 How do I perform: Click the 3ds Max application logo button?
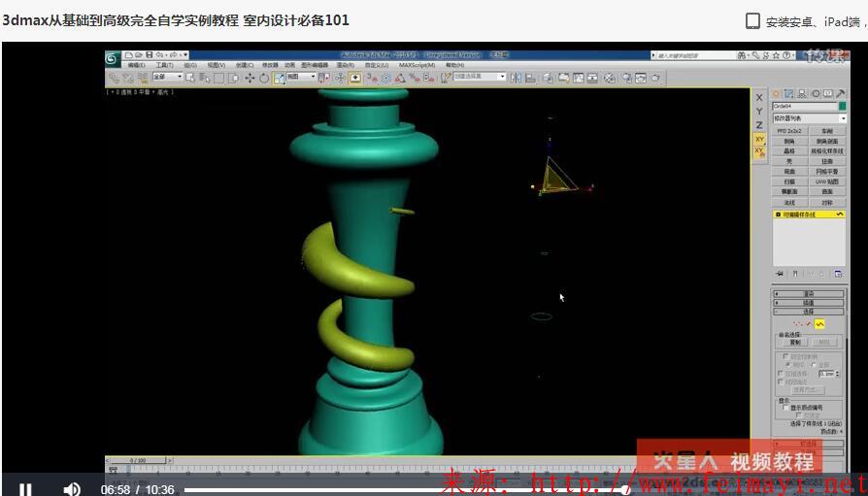(x=113, y=56)
